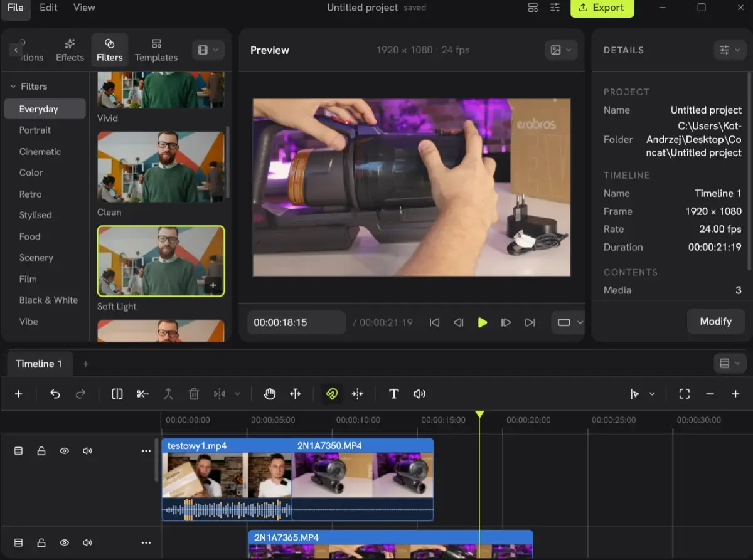
Task: Step forward one frame
Action: click(506, 322)
